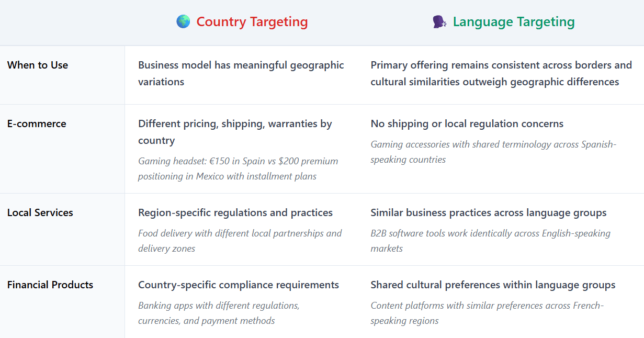Viewport: 644px width, 338px height.
Task: Click the gaming accessories Spanish-speaking example
Action: point(493,152)
